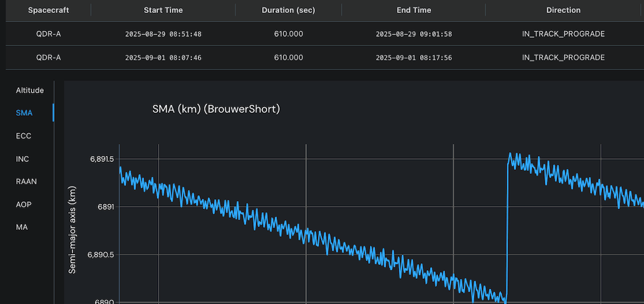Image resolution: width=644 pixels, height=304 pixels.
Task: Sort by Direction column header
Action: coord(563,10)
